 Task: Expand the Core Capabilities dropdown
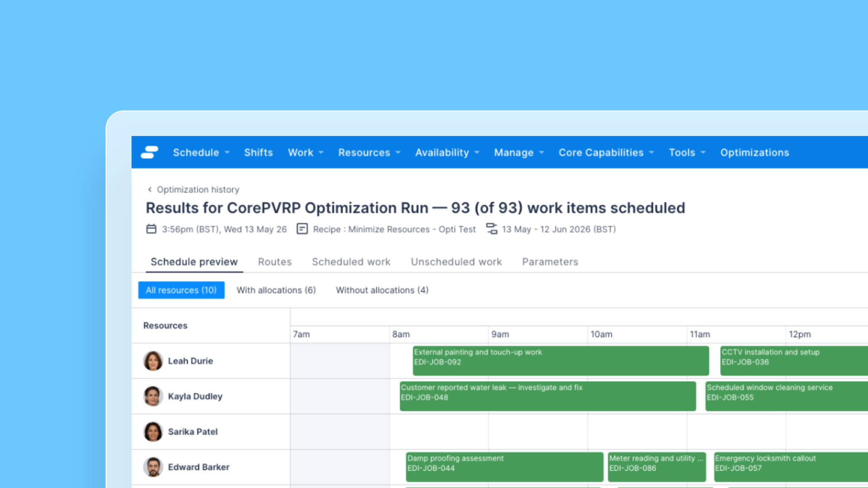tap(606, 153)
